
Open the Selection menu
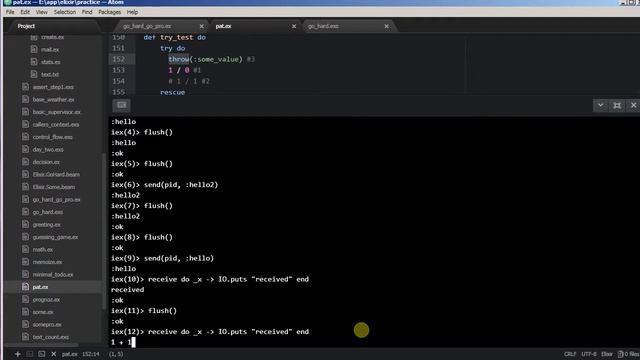[x=65, y=12]
